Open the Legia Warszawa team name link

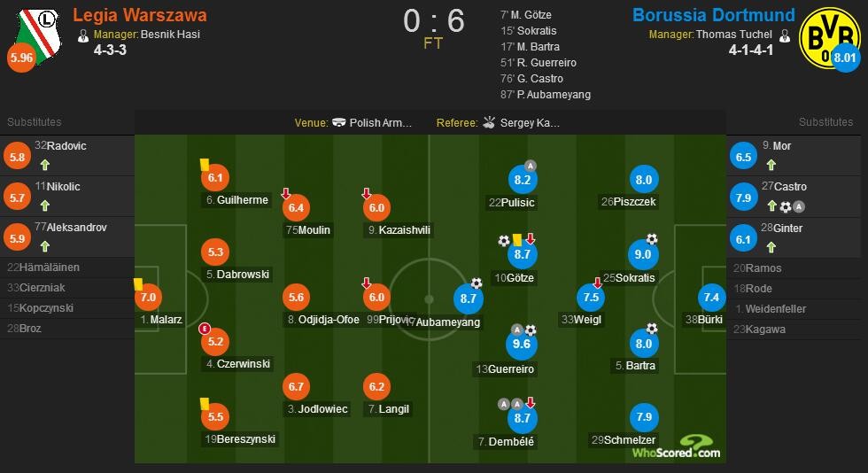[x=140, y=15]
